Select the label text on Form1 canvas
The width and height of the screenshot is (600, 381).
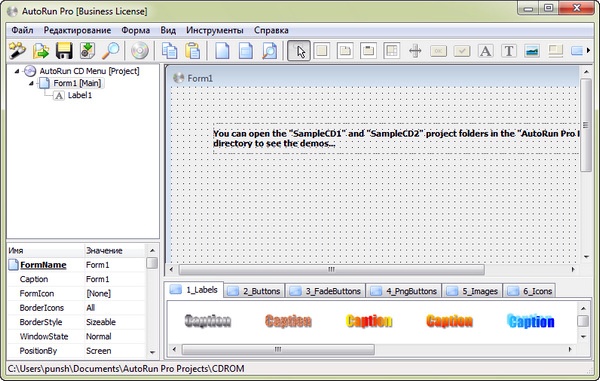396,138
